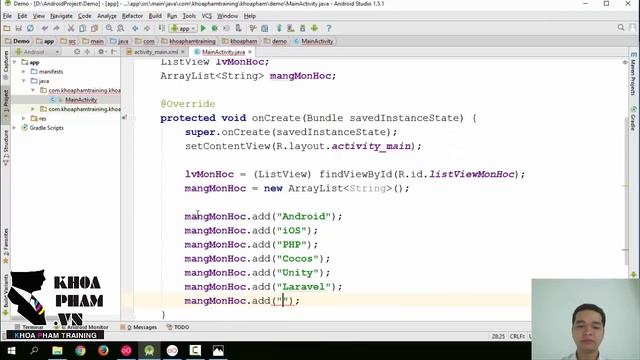Click the Paste icon in the toolbar
The image size is (640, 360).
click(x=94, y=28)
